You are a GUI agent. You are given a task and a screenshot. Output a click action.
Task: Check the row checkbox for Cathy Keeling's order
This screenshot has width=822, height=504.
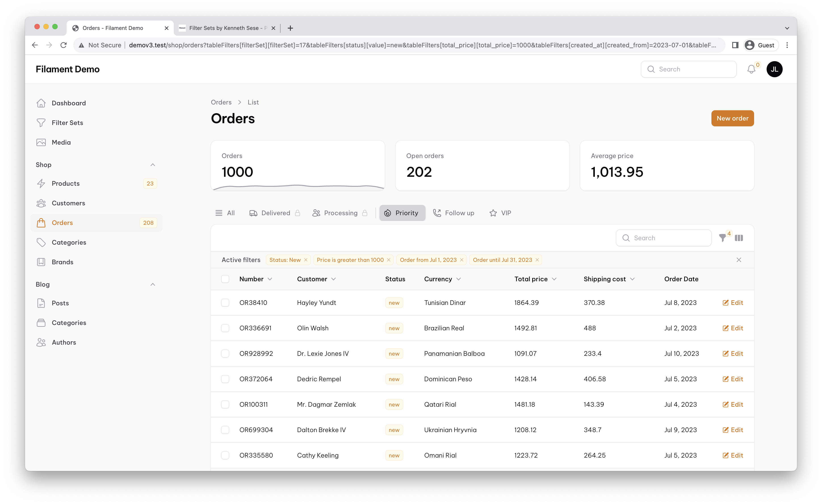pos(225,455)
